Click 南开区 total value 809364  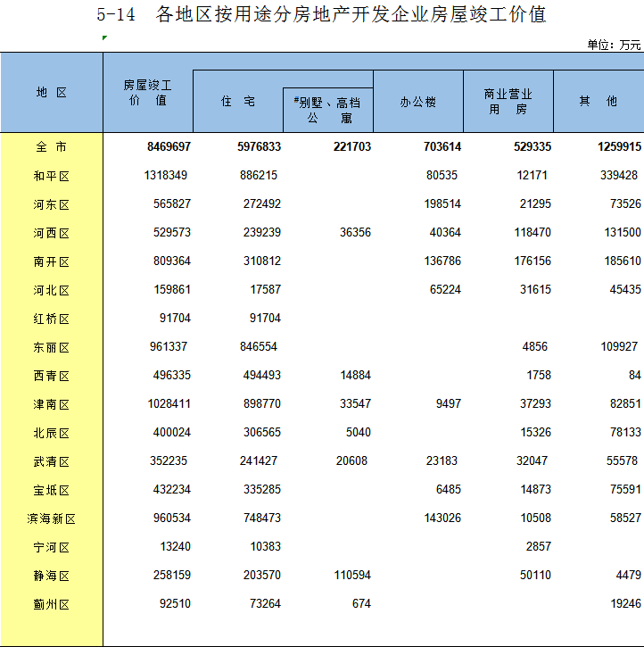pos(172,261)
